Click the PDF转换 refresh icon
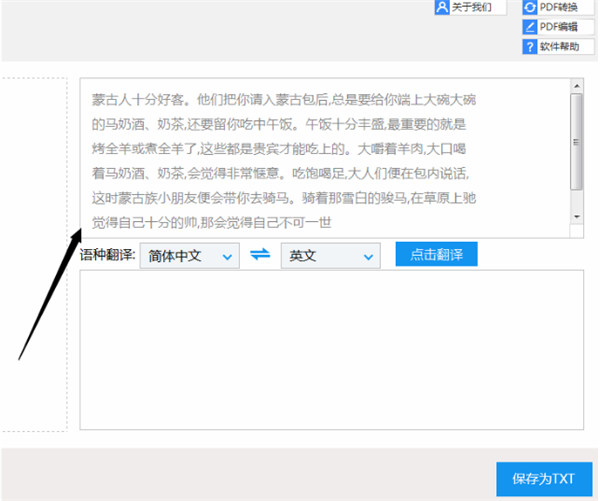This screenshot has height=501, width=600. coord(530,7)
